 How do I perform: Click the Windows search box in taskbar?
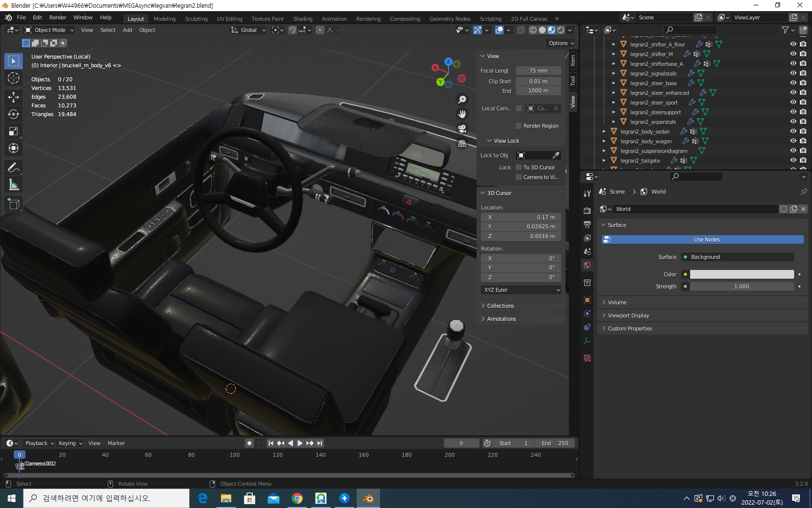click(106, 498)
